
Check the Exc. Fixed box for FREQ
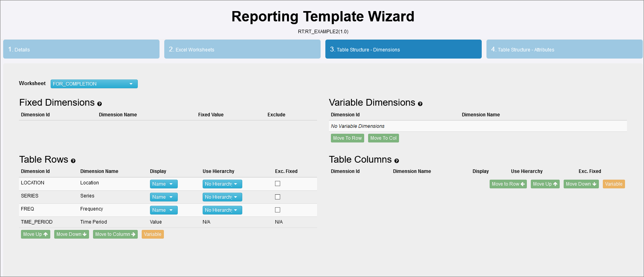[277, 210]
